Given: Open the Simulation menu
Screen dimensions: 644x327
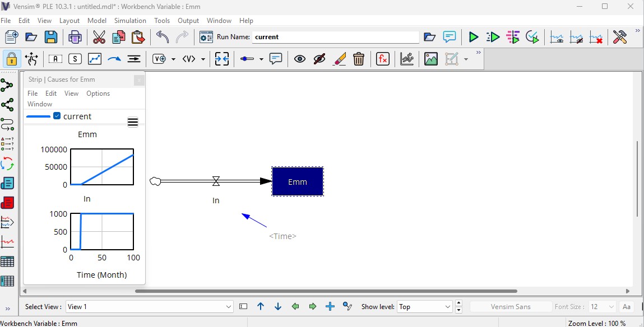Looking at the screenshot, I should pos(130,21).
